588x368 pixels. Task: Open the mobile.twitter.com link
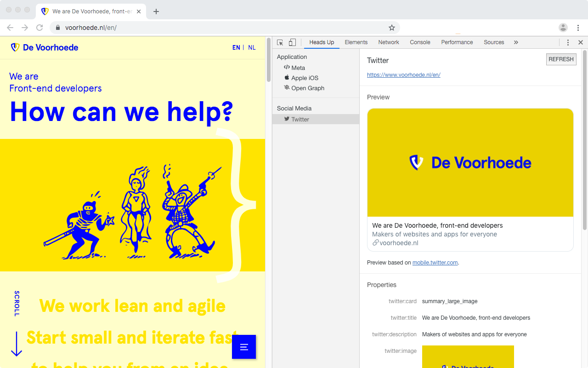point(435,263)
